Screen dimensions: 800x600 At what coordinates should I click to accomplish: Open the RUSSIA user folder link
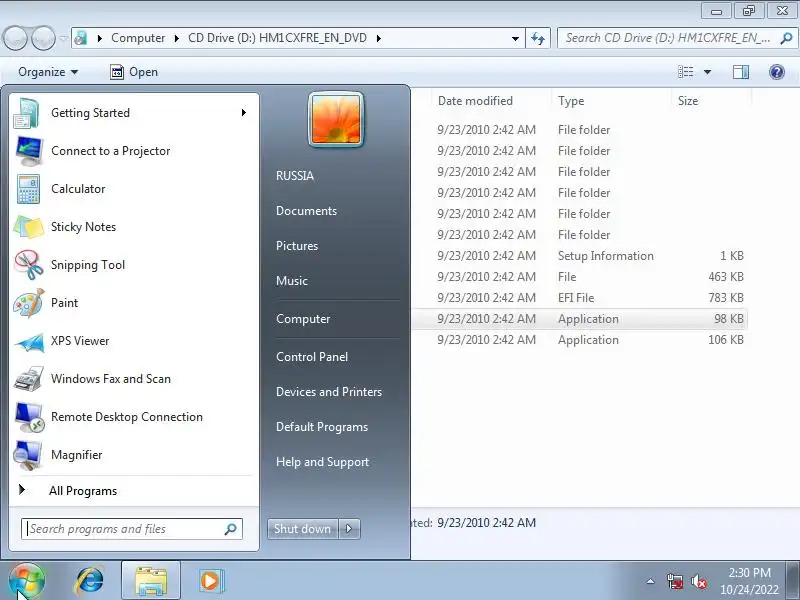pyautogui.click(x=295, y=176)
